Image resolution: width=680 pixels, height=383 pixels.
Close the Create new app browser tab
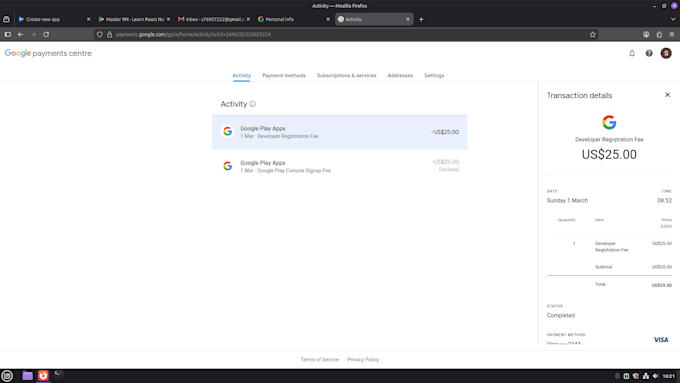(x=88, y=19)
